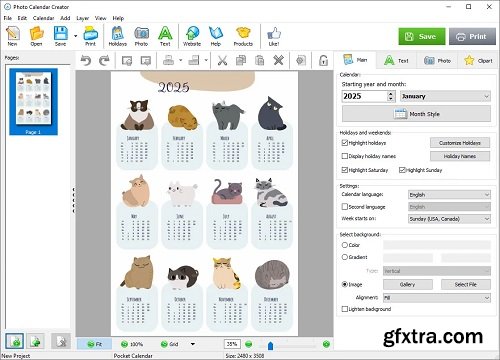Image resolution: width=500 pixels, height=360 pixels.
Task: Expand the Save icon dropdown arrow
Action: [x=76, y=36]
